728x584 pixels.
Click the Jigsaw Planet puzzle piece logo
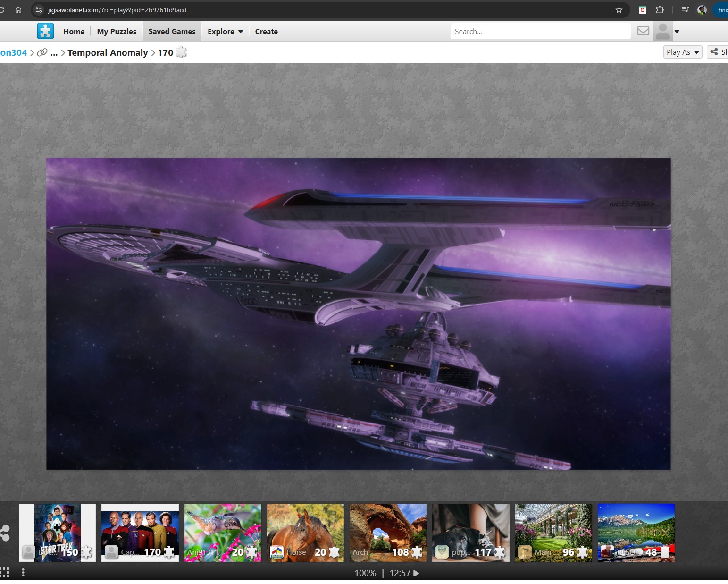coord(45,31)
